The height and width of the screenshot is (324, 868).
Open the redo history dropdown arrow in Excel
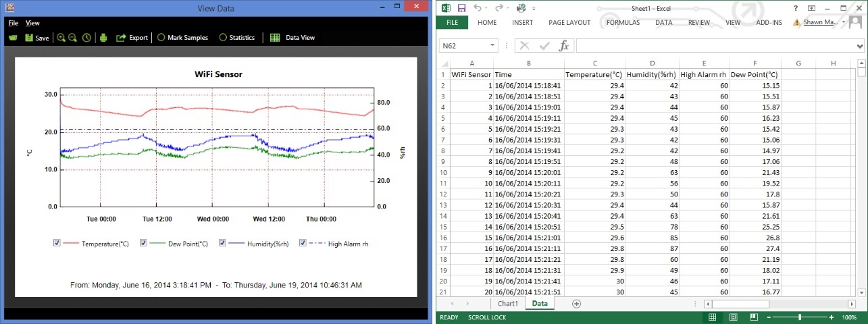(x=508, y=9)
